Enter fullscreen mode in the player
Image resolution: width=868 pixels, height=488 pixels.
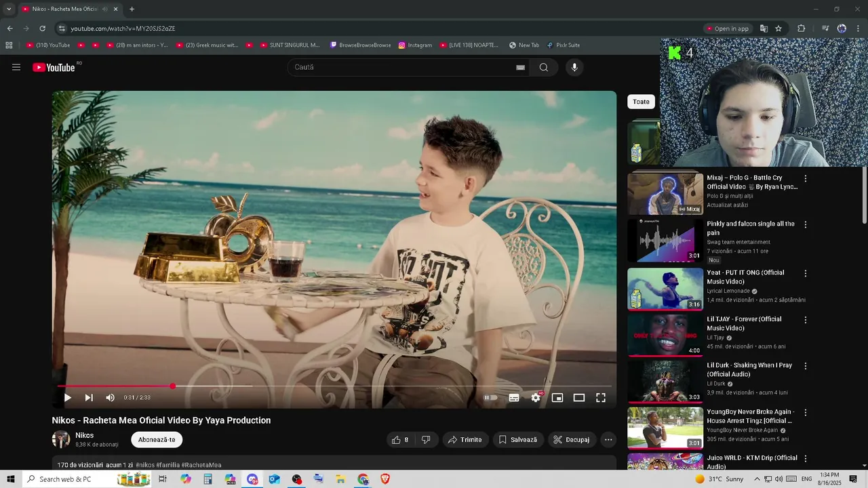(x=601, y=398)
